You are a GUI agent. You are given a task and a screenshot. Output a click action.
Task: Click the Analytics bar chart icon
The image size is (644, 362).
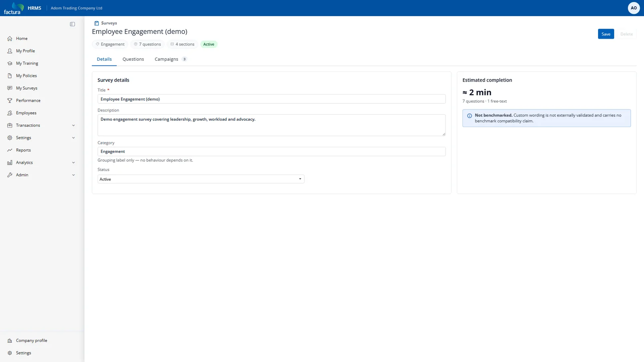click(10, 162)
